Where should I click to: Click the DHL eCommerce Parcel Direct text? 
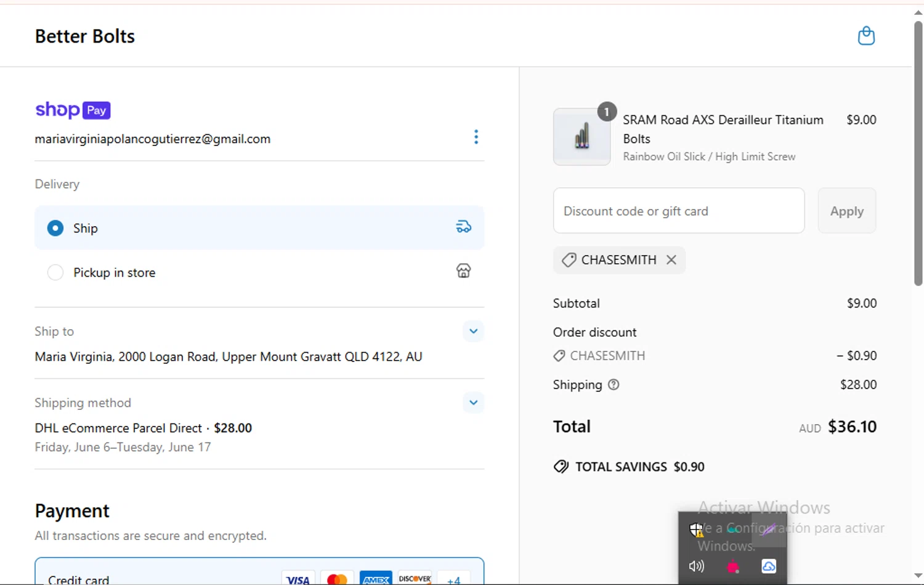118,428
